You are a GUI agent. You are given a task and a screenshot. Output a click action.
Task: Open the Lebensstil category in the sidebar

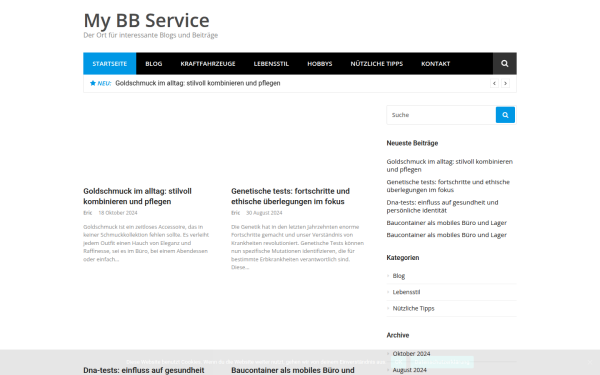click(406, 292)
